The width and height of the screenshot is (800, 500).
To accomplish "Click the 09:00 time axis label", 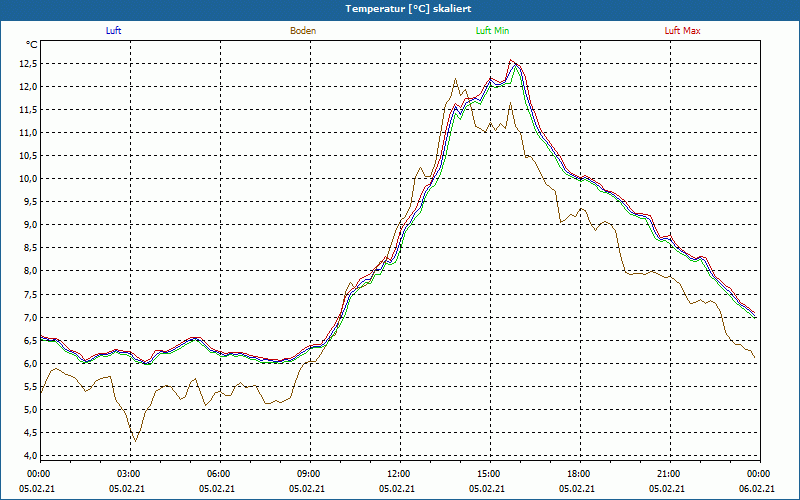I will point(309,474).
